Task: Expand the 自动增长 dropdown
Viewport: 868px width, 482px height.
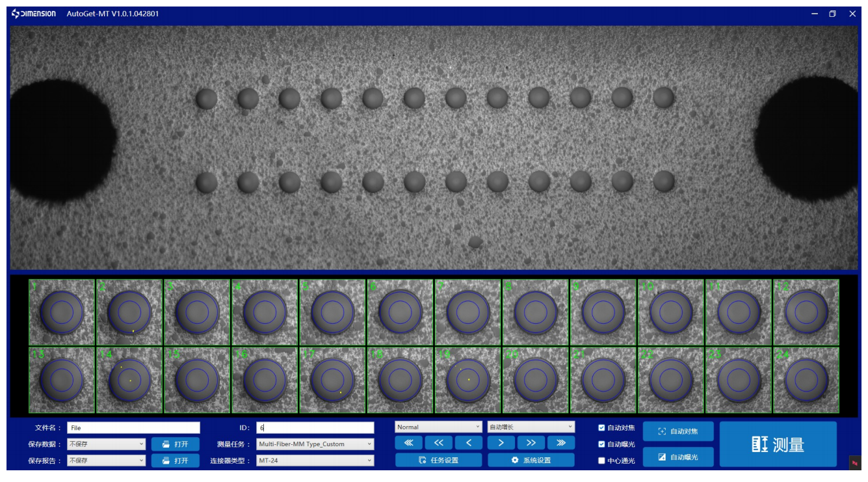Action: (x=531, y=427)
